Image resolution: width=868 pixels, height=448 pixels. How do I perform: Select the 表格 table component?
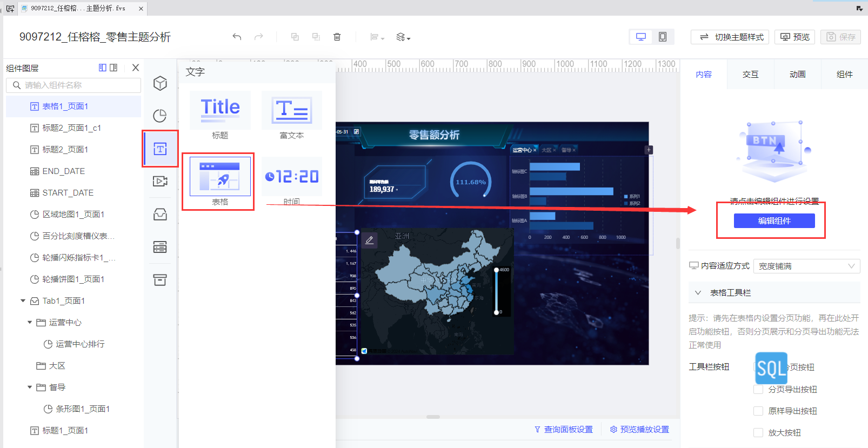pos(220,182)
